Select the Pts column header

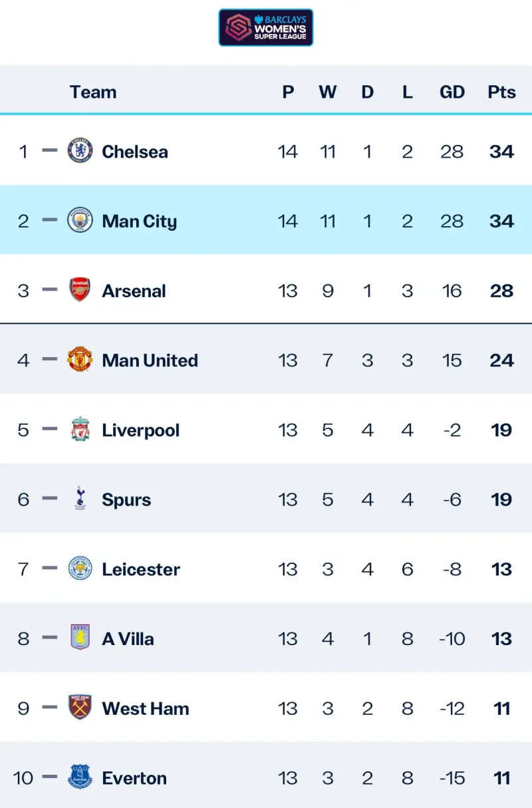(501, 92)
